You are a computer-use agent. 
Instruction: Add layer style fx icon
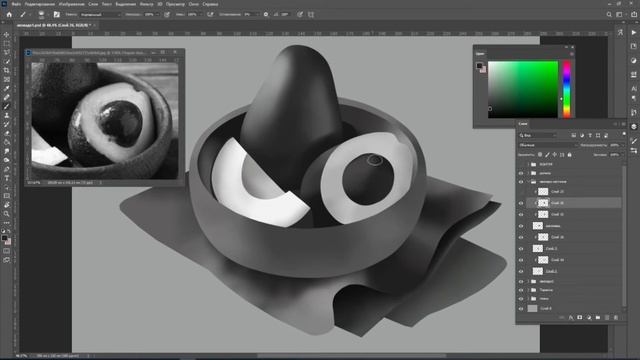point(571,318)
